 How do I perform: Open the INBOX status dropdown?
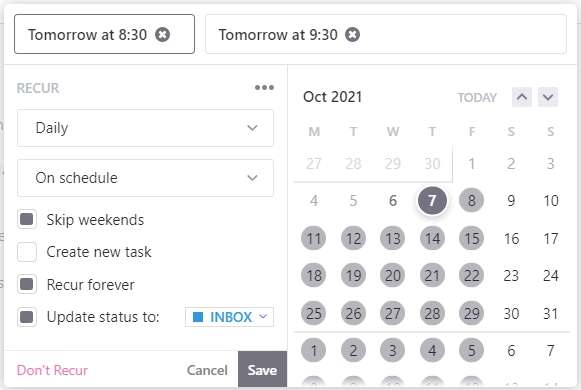tap(229, 317)
